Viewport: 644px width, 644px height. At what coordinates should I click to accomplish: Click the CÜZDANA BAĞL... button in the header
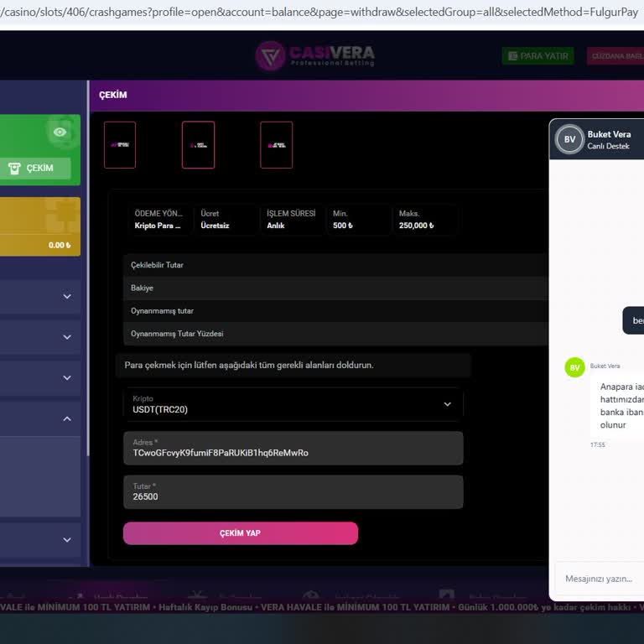click(615, 56)
